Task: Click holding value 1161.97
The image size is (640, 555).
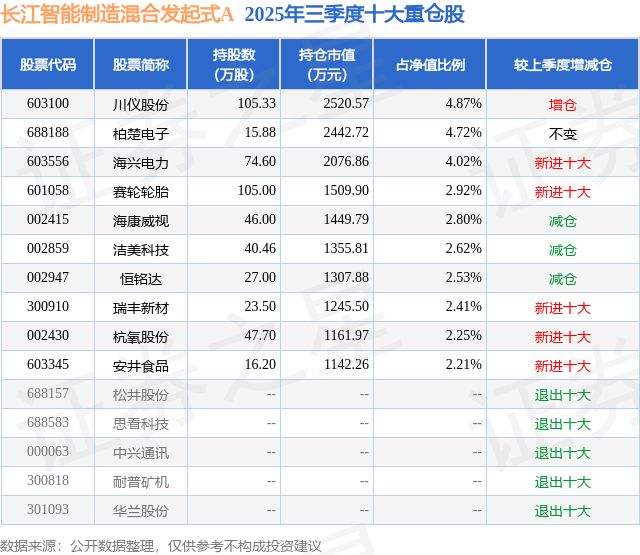Action: [x=346, y=335]
